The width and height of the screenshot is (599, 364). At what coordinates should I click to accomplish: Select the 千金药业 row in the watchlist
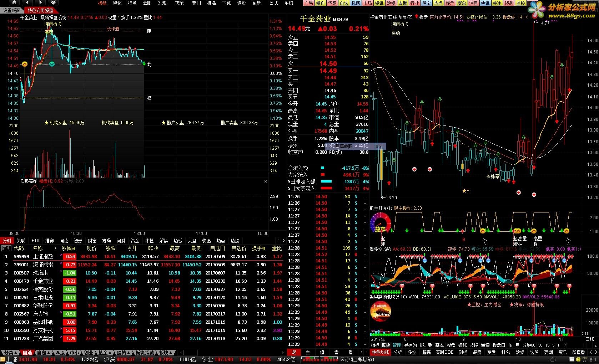point(142,281)
